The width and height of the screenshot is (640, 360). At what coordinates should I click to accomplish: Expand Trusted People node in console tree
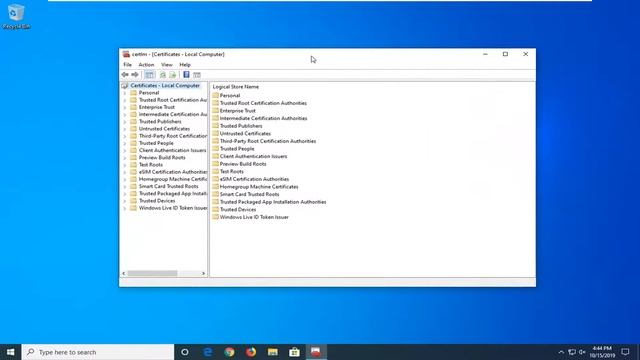pos(125,143)
